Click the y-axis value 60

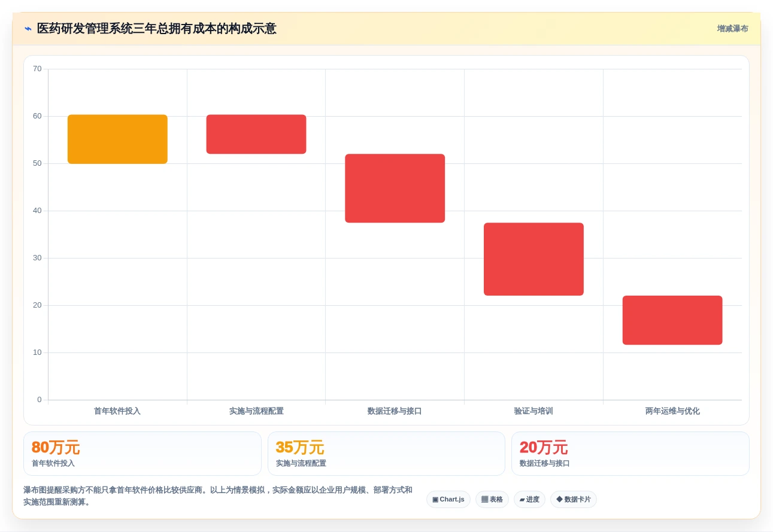37,116
